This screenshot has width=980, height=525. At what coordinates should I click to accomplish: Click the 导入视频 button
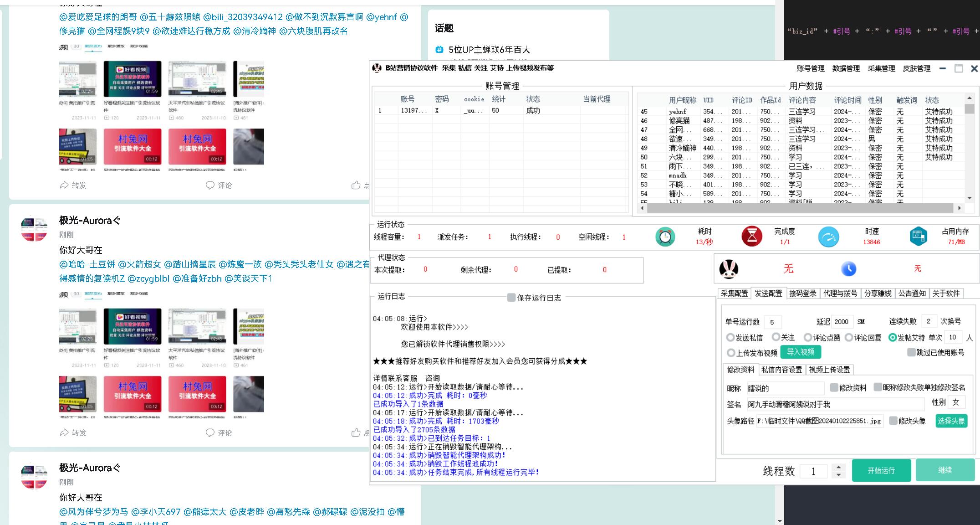click(x=801, y=352)
